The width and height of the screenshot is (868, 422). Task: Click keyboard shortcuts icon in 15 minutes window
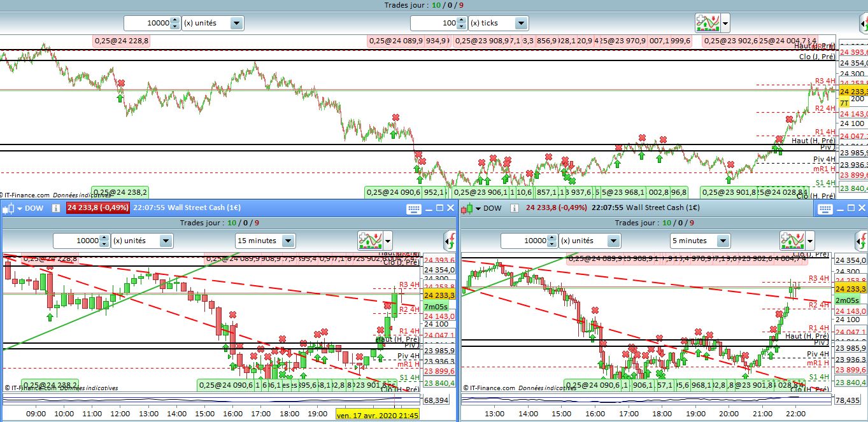click(413, 208)
